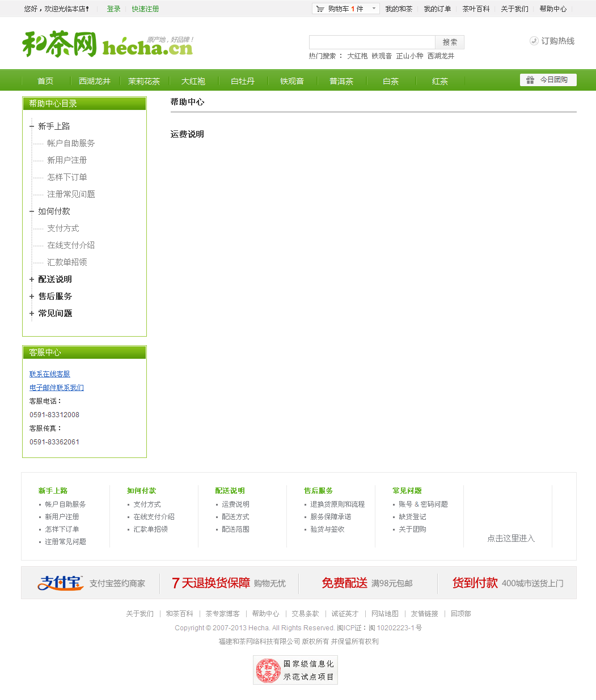This screenshot has height=700, width=596.
Task: Open the 快速注册 registration link
Action: point(145,9)
